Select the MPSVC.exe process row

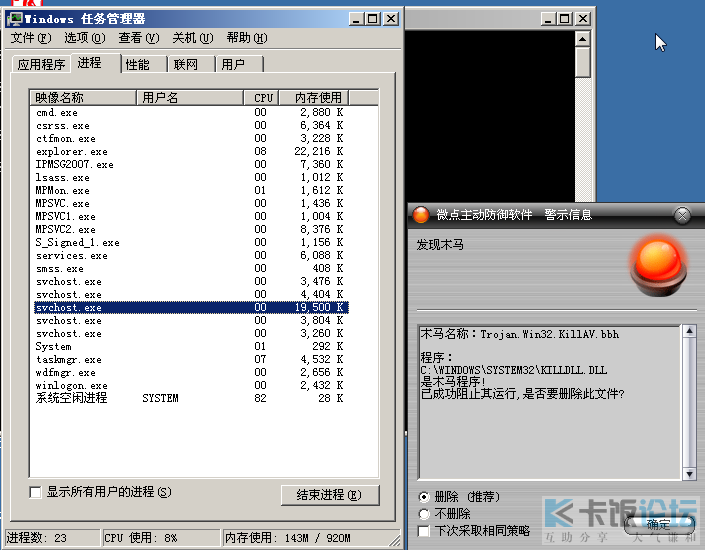coord(191,204)
